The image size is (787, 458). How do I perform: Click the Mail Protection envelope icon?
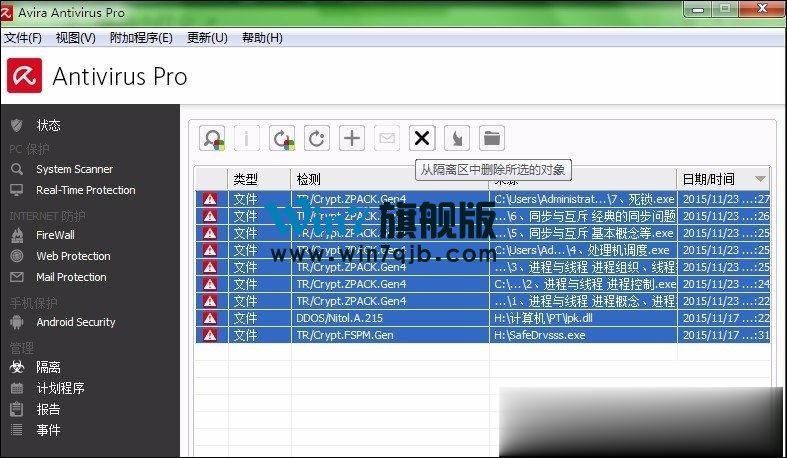click(x=17, y=277)
